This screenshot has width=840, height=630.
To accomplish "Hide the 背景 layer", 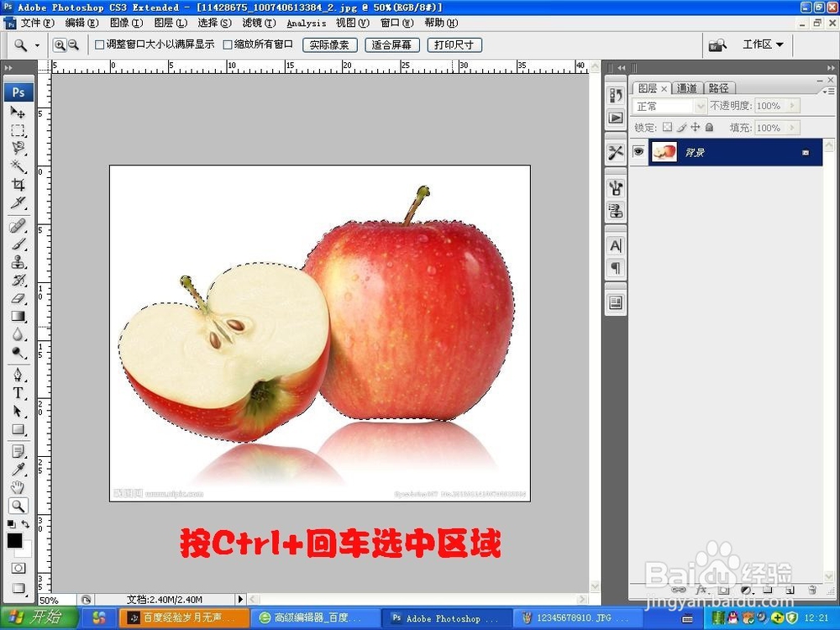I will coord(640,152).
